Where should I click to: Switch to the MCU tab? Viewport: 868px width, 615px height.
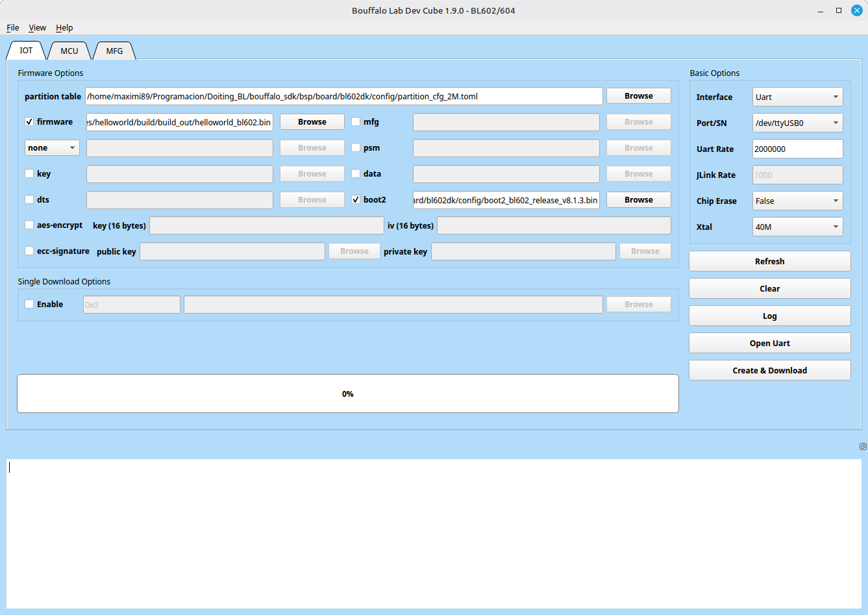69,51
